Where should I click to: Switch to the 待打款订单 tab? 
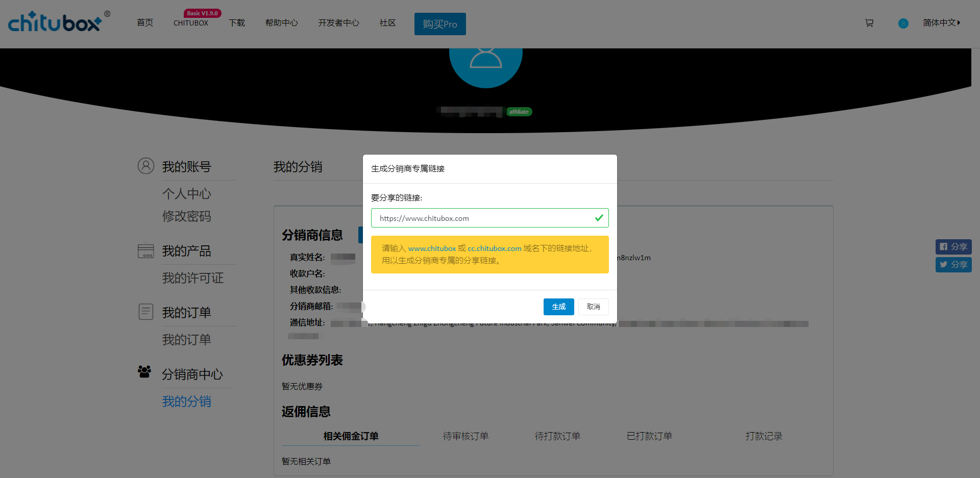coord(558,436)
